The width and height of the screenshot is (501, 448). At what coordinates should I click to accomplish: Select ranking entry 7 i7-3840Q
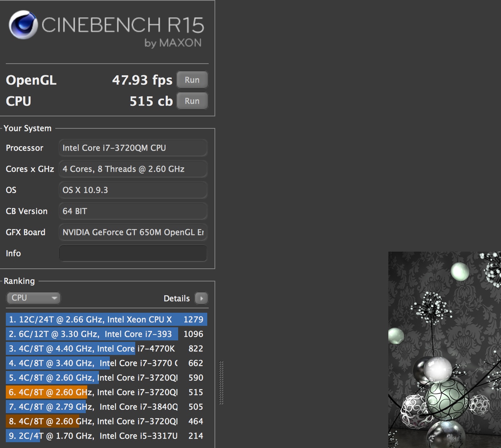107,407
